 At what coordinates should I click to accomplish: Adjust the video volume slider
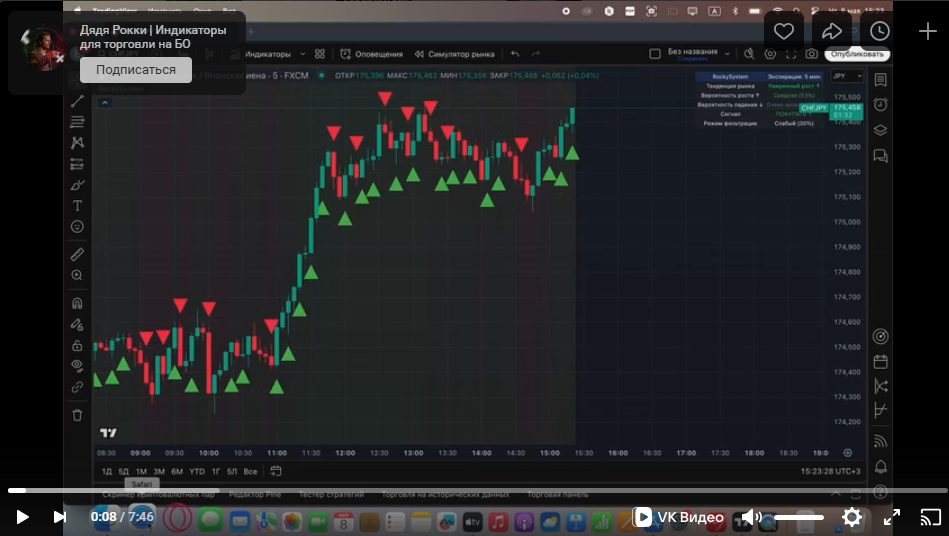[798, 517]
